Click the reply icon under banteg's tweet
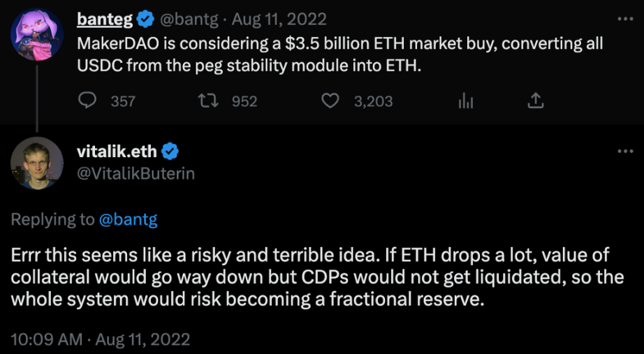 click(87, 101)
